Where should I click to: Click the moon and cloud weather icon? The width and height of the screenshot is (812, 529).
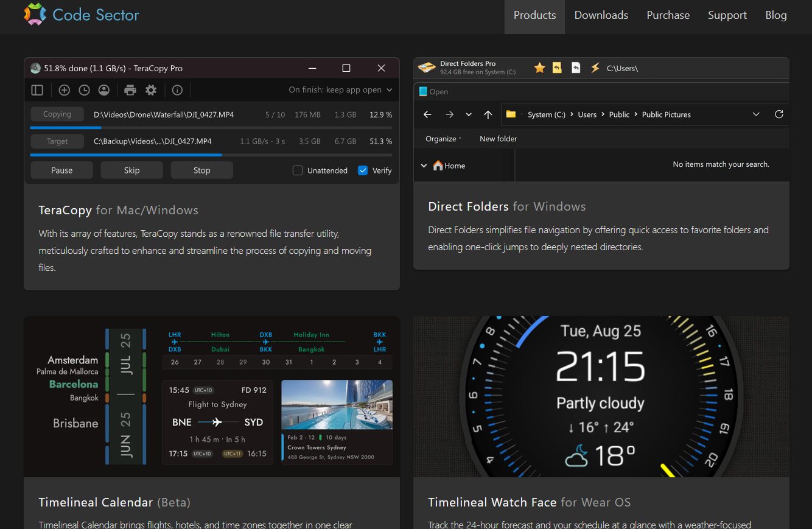(576, 456)
